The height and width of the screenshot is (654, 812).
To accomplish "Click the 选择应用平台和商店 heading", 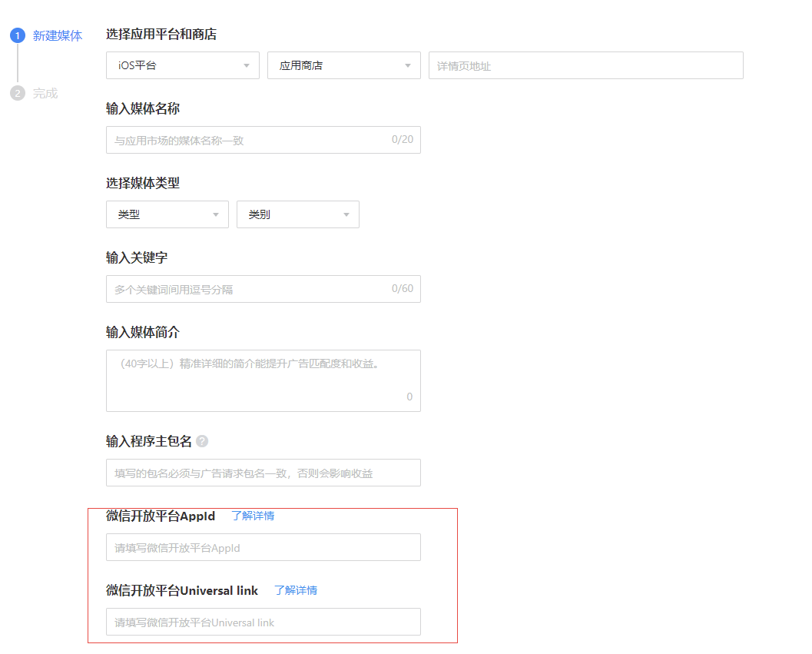I will (161, 35).
